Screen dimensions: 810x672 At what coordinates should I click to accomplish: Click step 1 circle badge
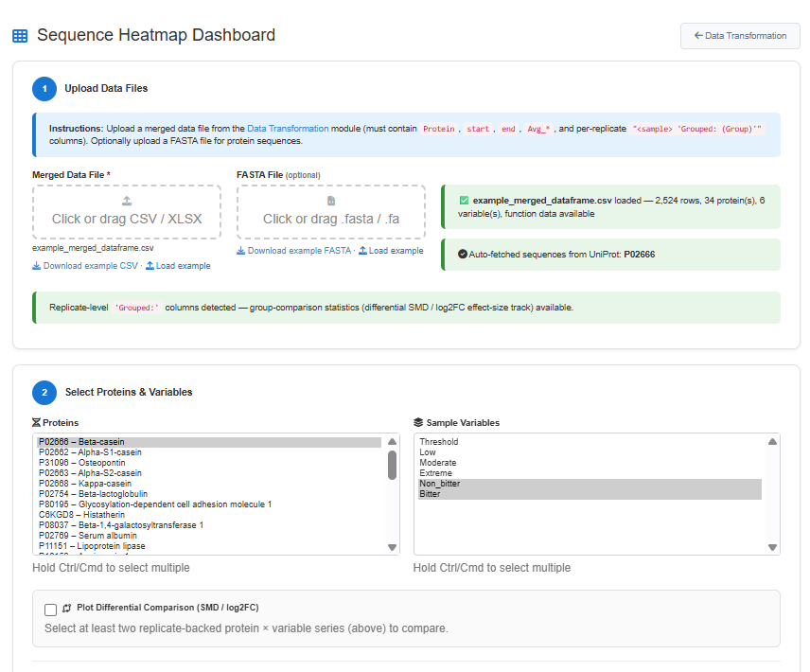tap(44, 89)
